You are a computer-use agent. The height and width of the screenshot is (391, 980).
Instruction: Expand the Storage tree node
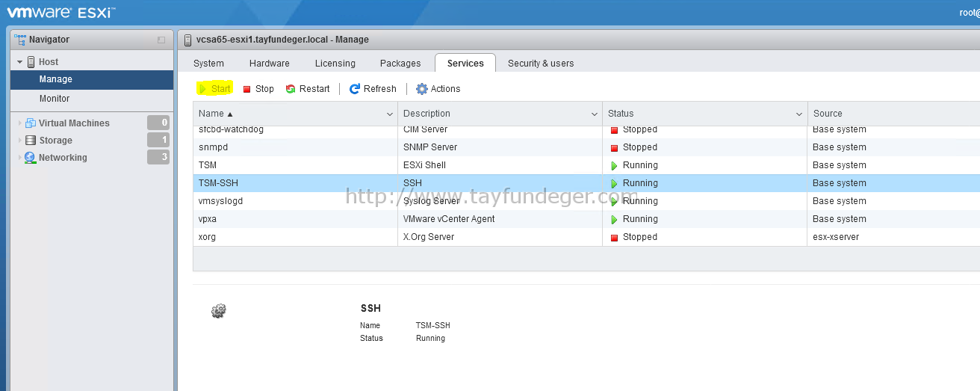click(20, 141)
